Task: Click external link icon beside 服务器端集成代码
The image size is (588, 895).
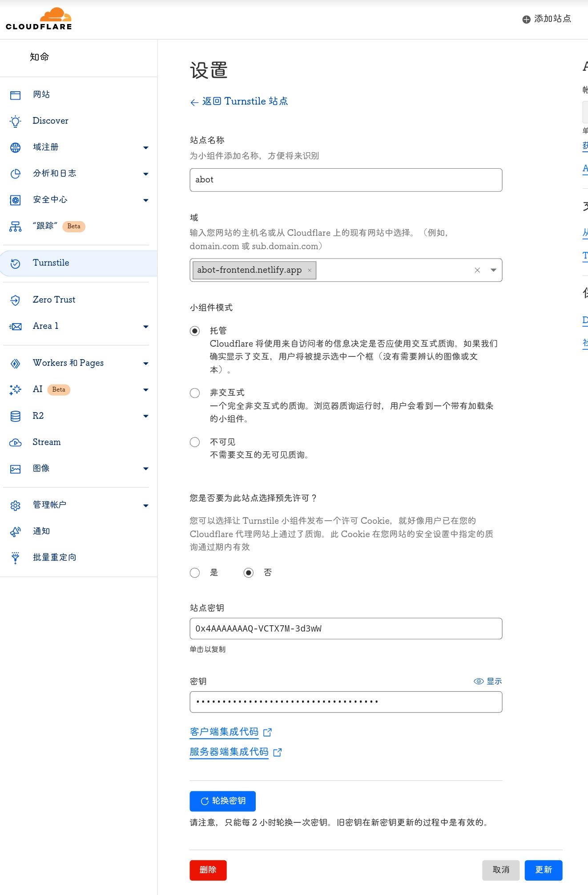Action: click(x=278, y=752)
